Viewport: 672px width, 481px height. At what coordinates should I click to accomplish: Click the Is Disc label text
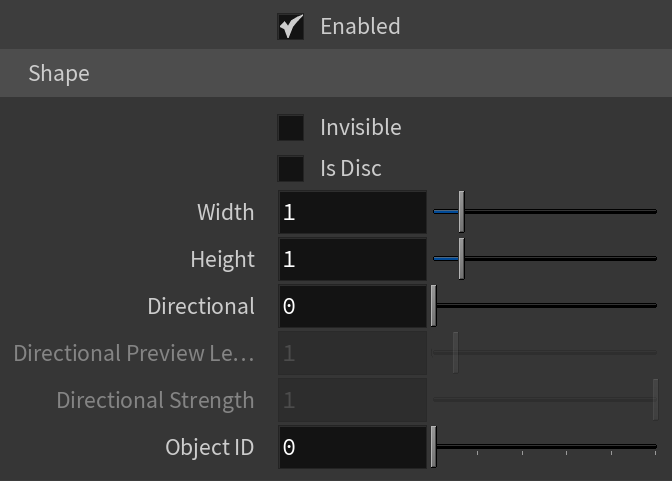point(351,168)
